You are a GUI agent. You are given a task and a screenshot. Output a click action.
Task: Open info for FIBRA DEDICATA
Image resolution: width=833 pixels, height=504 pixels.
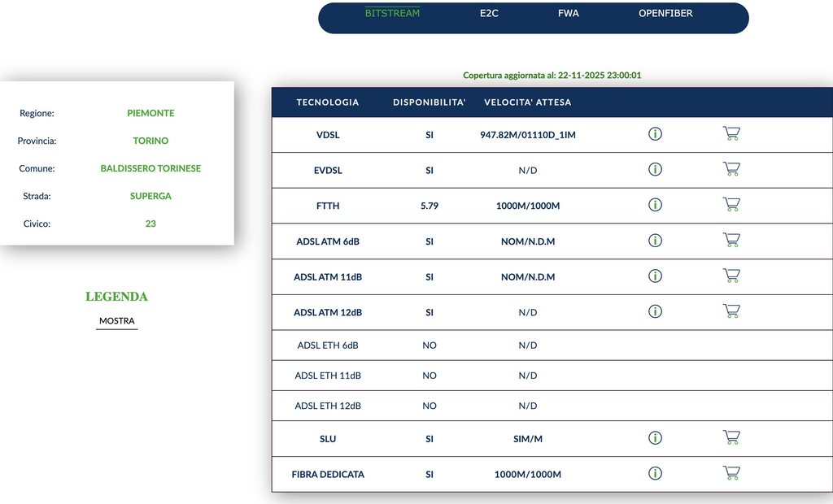[x=655, y=473]
